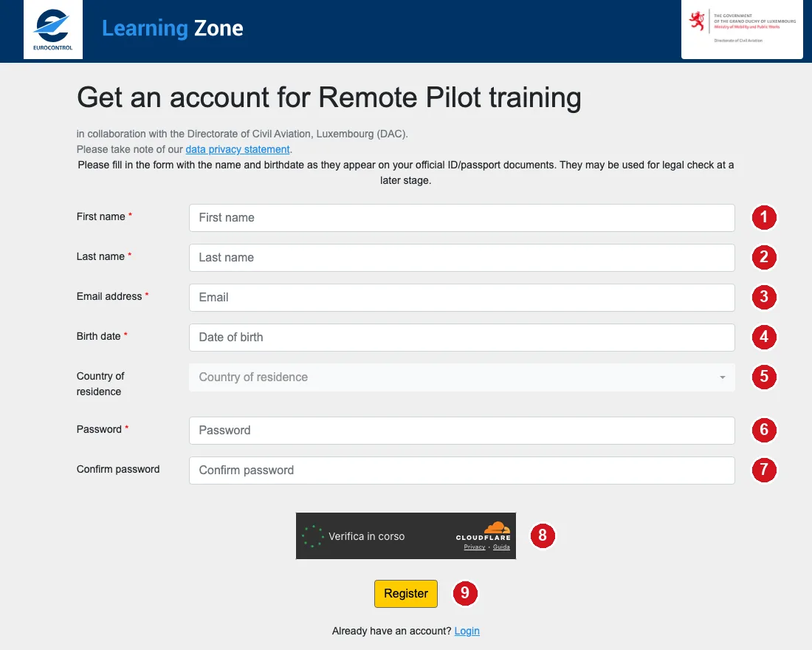
Task: Click the 'Birth date' label
Action: (98, 336)
